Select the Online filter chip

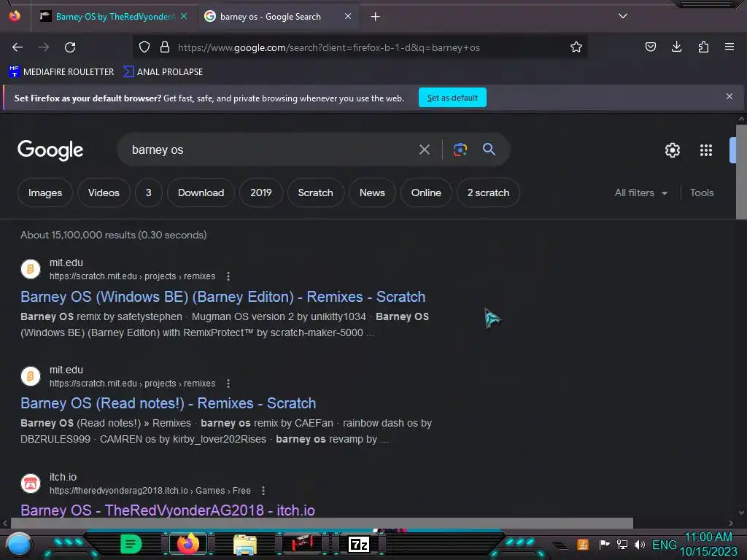pos(426,192)
